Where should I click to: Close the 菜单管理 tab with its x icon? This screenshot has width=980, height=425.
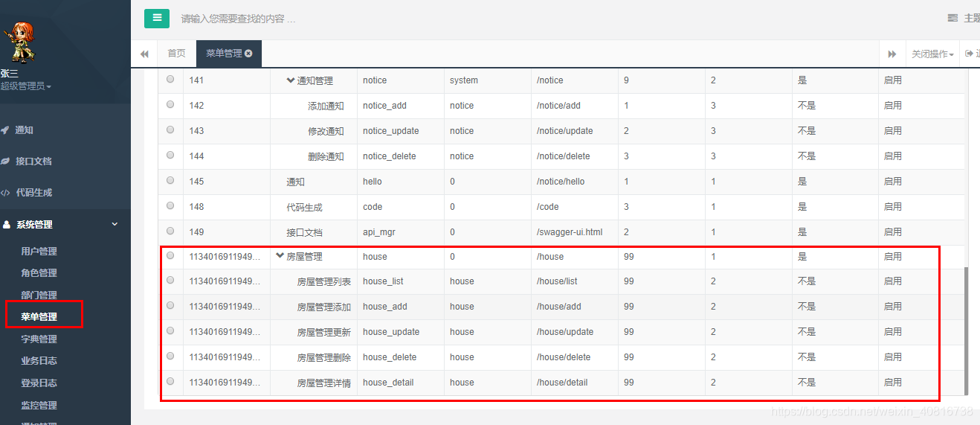click(248, 54)
